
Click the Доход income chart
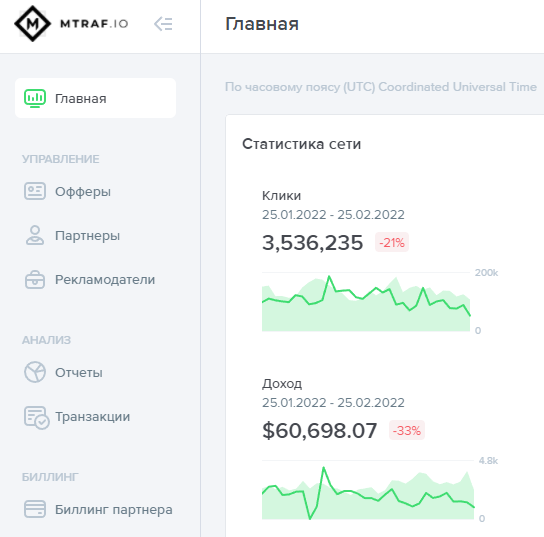[368, 490]
